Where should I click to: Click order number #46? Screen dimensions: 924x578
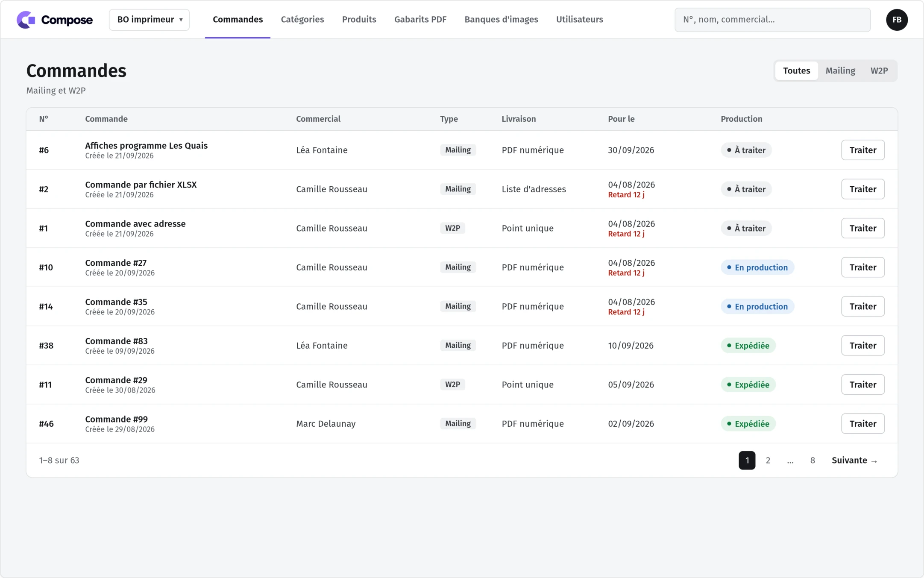tap(46, 424)
